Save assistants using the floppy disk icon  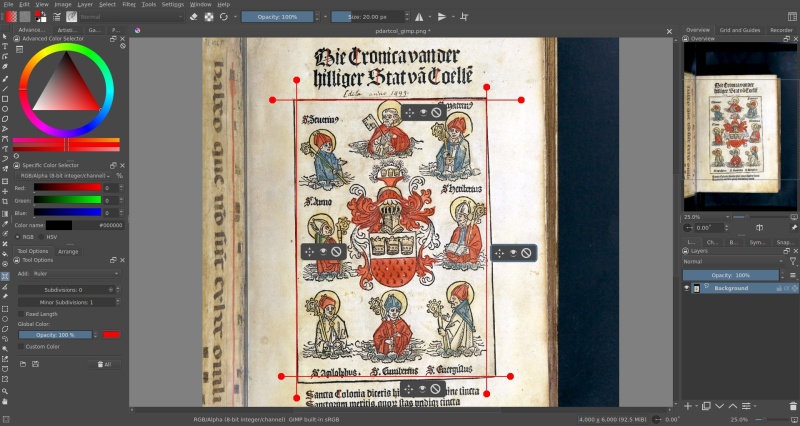tap(35, 364)
